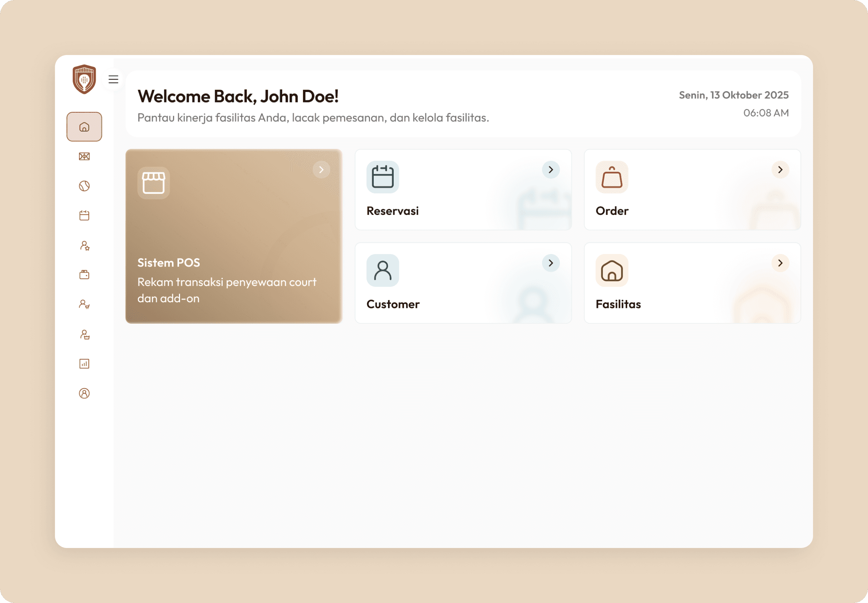The width and height of the screenshot is (868, 603).
Task: Open Reservasi card chevron arrow
Action: click(551, 170)
